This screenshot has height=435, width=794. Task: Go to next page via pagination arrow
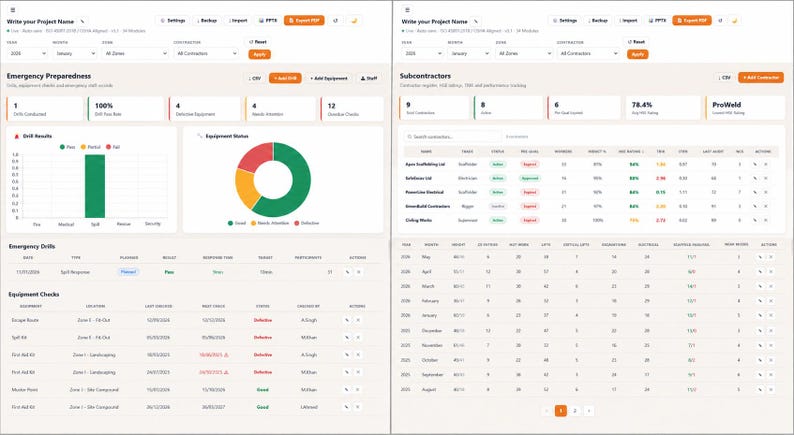(588, 411)
